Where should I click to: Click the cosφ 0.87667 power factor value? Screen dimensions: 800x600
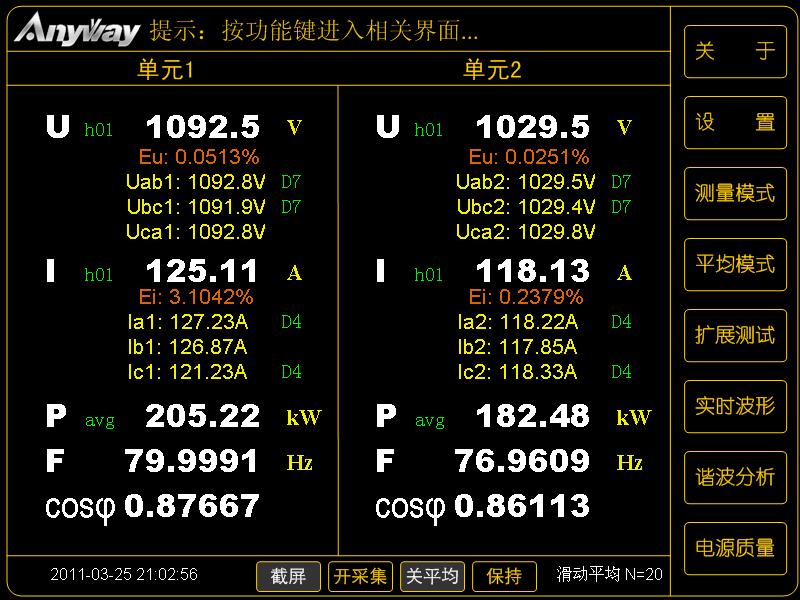tap(191, 506)
